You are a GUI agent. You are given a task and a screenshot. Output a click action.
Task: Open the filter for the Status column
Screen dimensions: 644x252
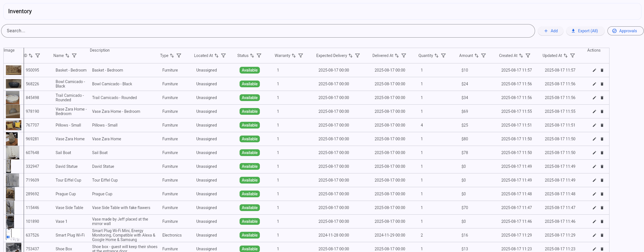[x=259, y=56]
